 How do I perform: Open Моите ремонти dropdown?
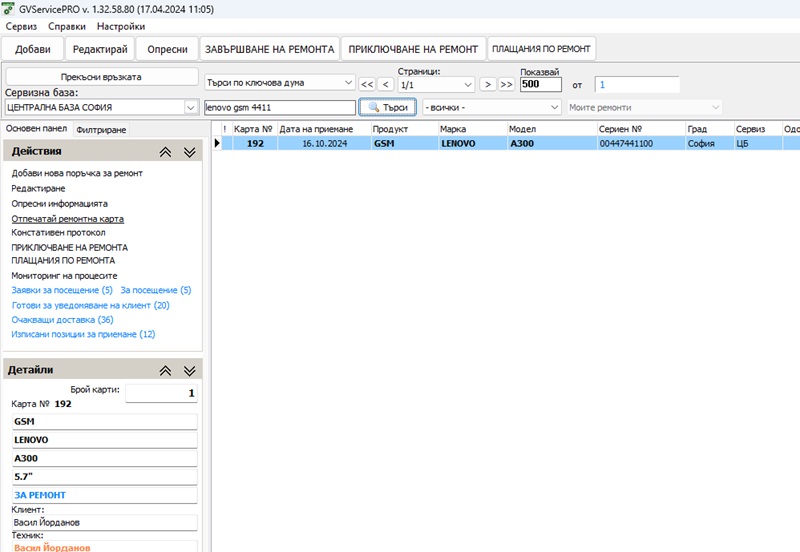[644, 108]
